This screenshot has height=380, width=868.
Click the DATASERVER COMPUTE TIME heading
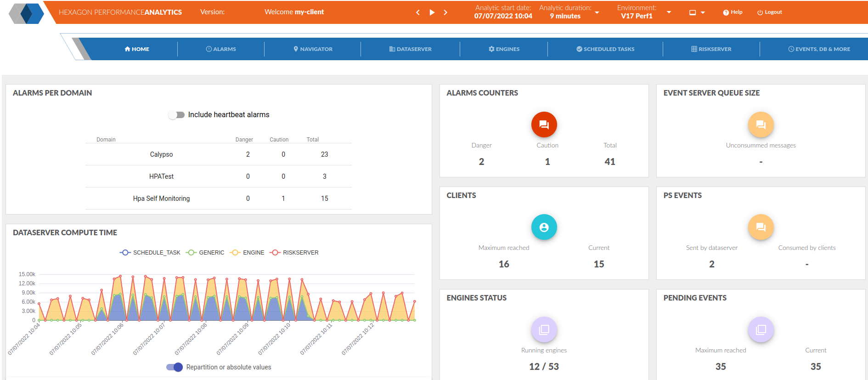[65, 233]
